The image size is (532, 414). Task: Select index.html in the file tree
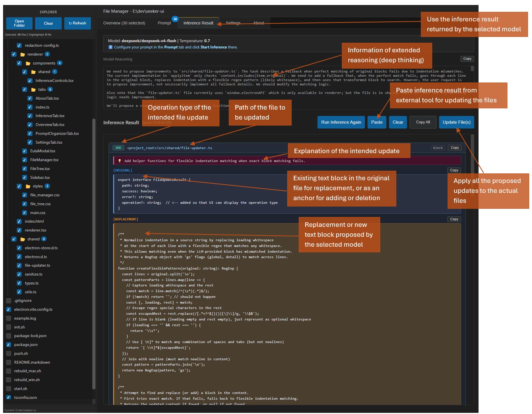pos(34,222)
